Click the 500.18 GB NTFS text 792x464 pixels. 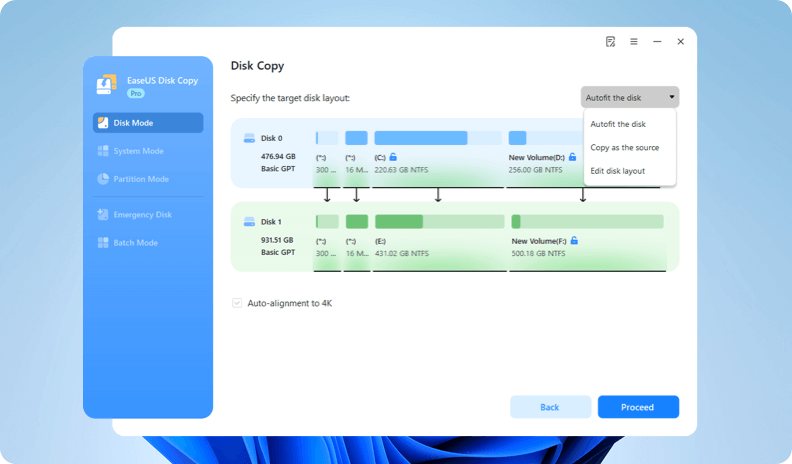538,253
